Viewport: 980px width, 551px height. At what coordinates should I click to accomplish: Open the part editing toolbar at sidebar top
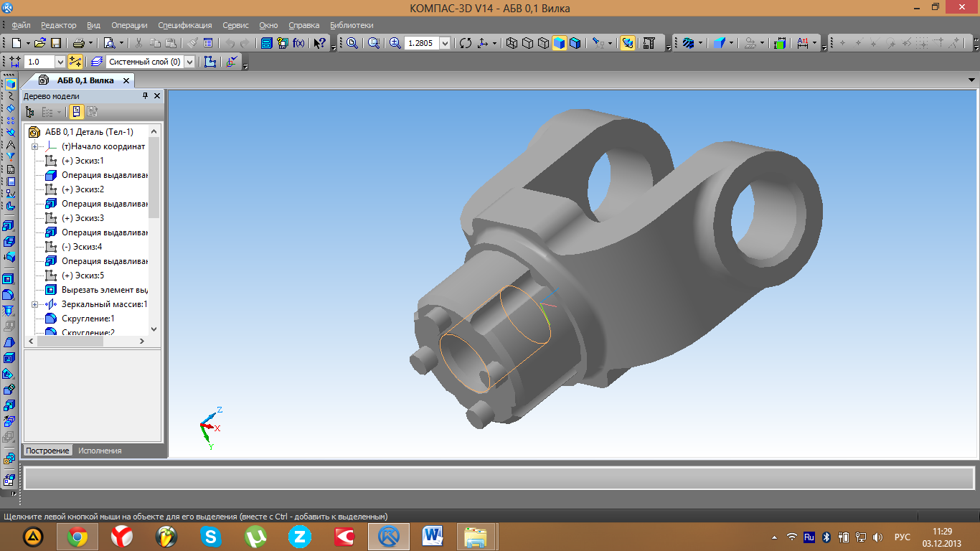pos(9,83)
